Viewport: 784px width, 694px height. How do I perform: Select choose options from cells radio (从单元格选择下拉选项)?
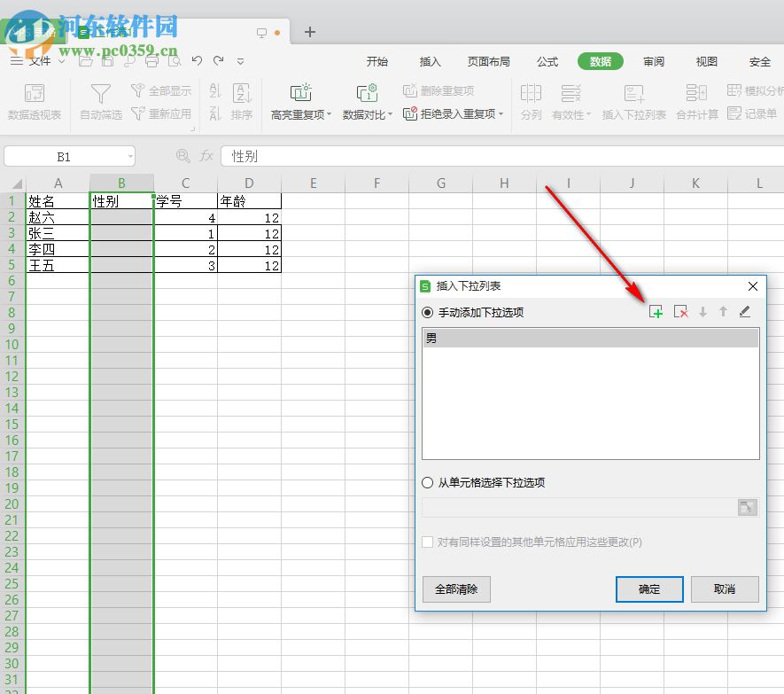pyautogui.click(x=427, y=482)
